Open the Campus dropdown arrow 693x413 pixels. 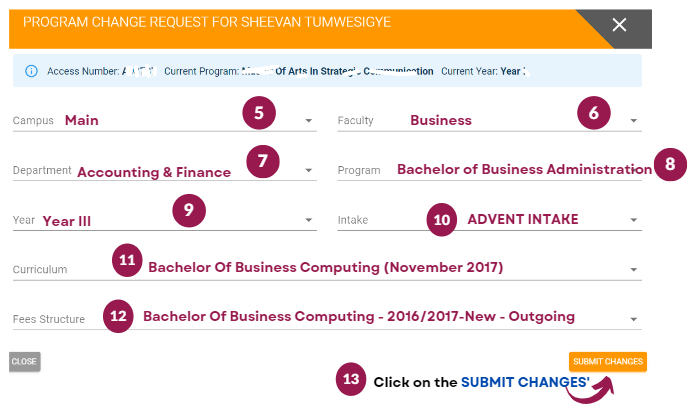(x=308, y=121)
